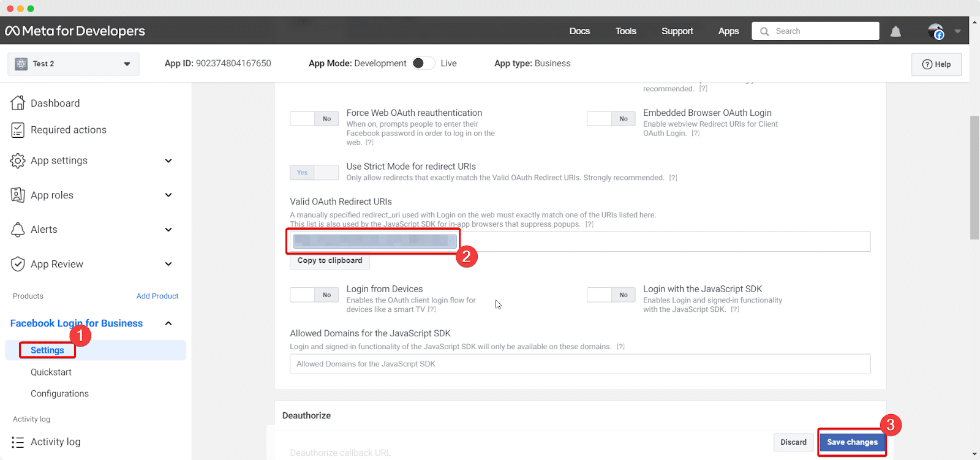This screenshot has height=460, width=980.
Task: Expand App roles section
Action: [x=168, y=195]
